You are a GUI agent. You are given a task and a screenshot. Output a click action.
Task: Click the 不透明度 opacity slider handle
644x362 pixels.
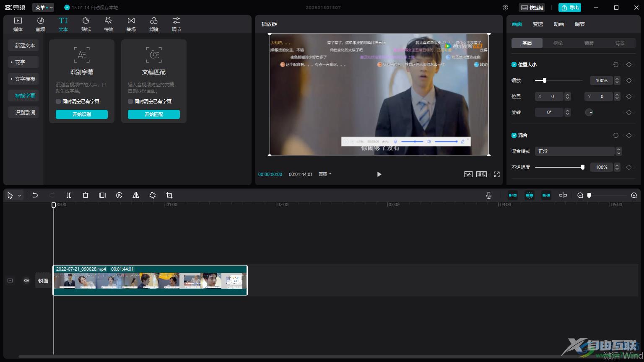pyautogui.click(x=583, y=167)
